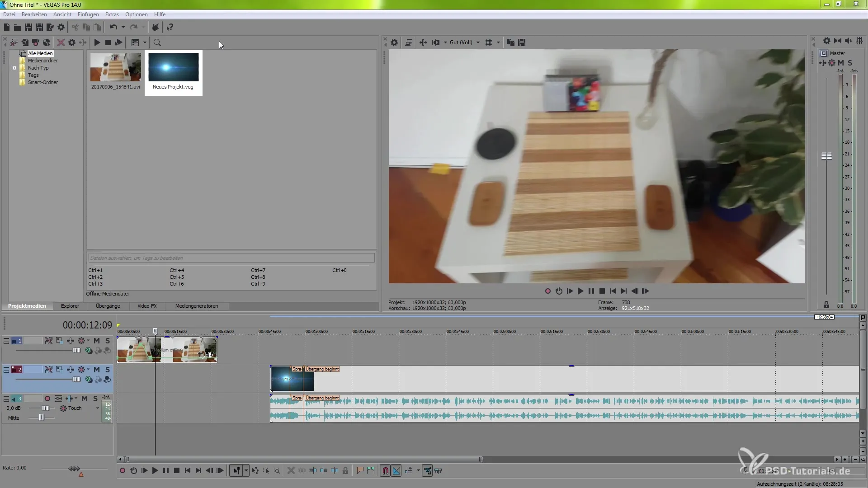The height and width of the screenshot is (488, 868).
Task: Open track 1 automation settings dropdown arrow
Action: tap(88, 341)
